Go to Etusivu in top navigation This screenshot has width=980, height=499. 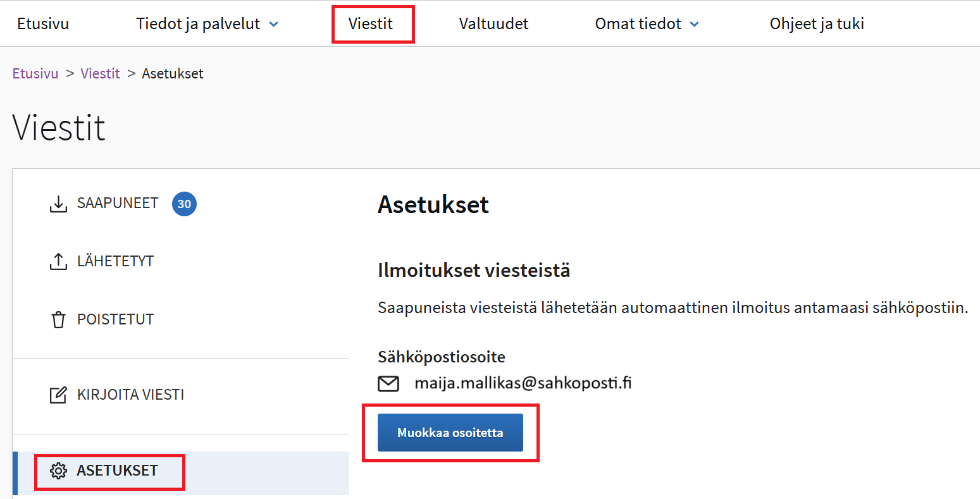coord(43,24)
